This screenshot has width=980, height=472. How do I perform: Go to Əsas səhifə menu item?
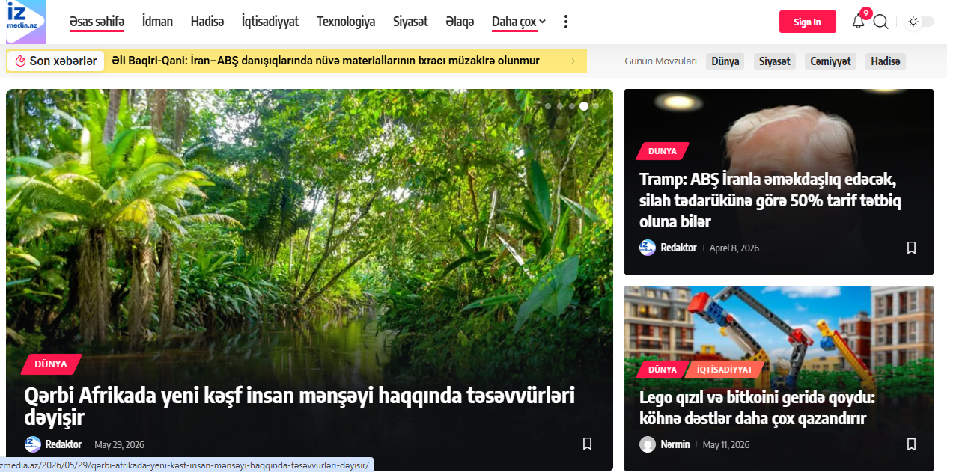pyautogui.click(x=97, y=22)
